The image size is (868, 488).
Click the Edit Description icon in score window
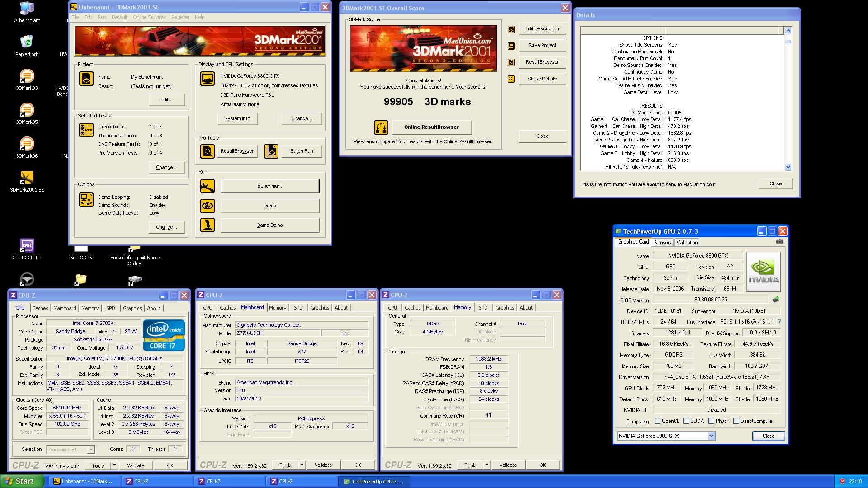(x=511, y=29)
